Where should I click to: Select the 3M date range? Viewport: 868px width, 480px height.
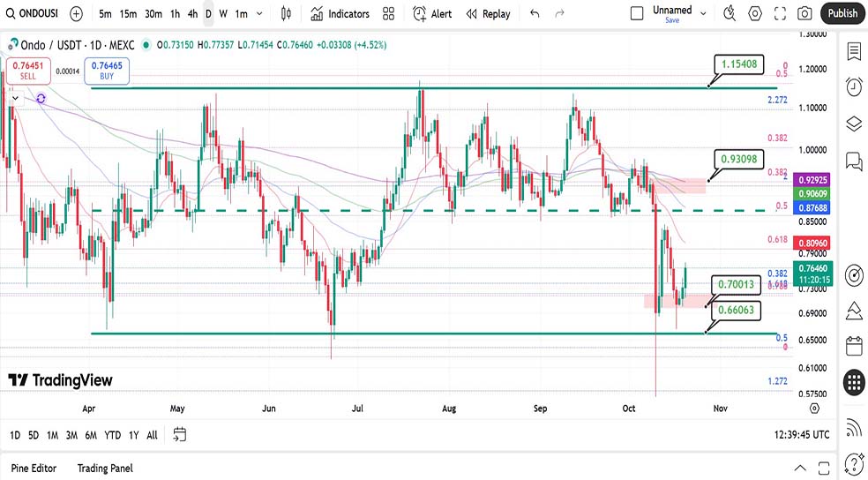pos(71,434)
